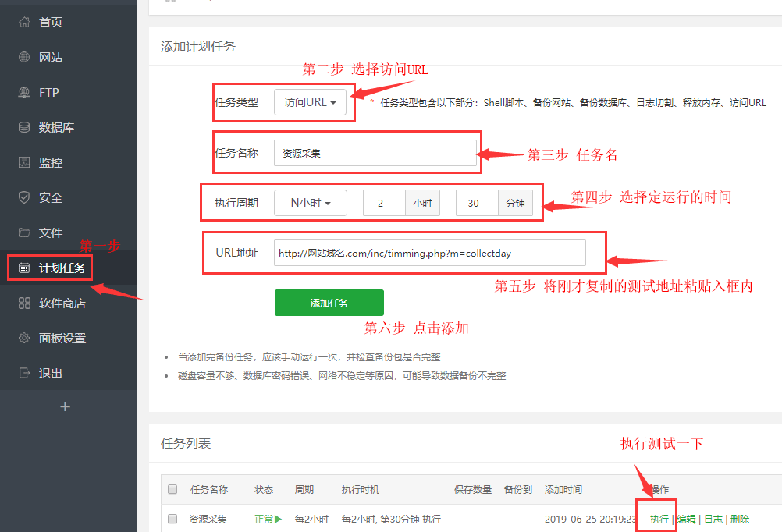The image size is (782, 532).
Task: Open 面板设置 in the sidebar
Action: click(x=62, y=339)
